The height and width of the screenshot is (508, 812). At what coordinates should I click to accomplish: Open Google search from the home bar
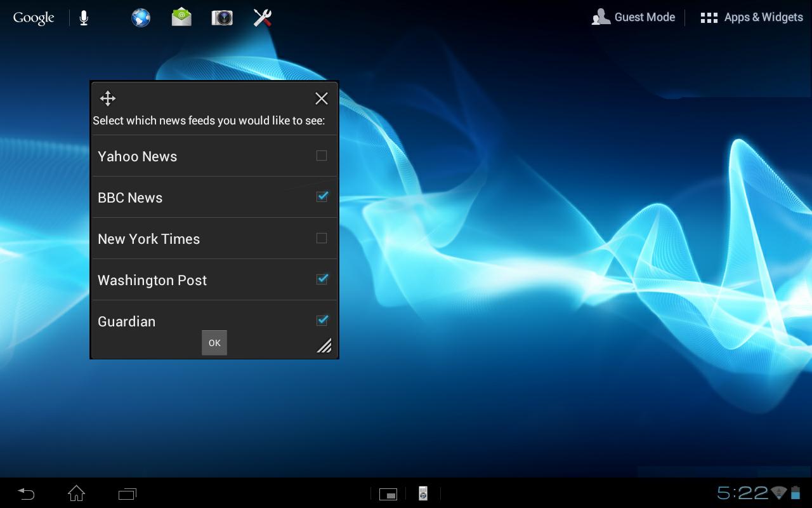(34, 18)
